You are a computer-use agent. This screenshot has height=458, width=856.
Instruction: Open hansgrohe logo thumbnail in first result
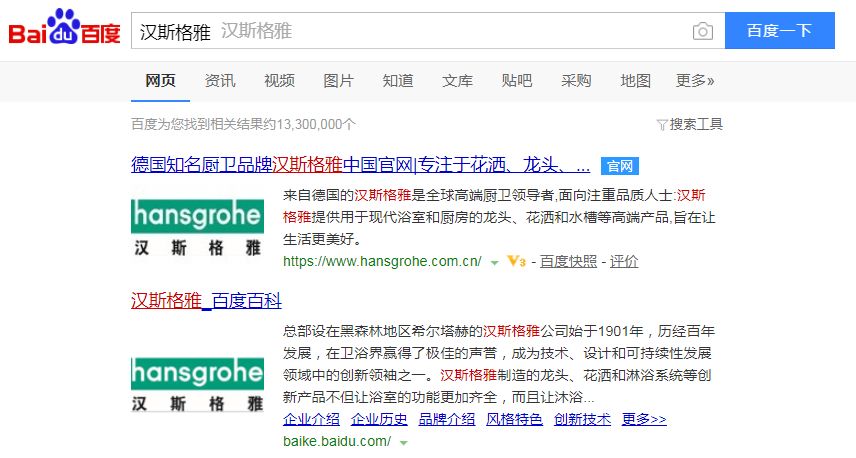coord(197,228)
